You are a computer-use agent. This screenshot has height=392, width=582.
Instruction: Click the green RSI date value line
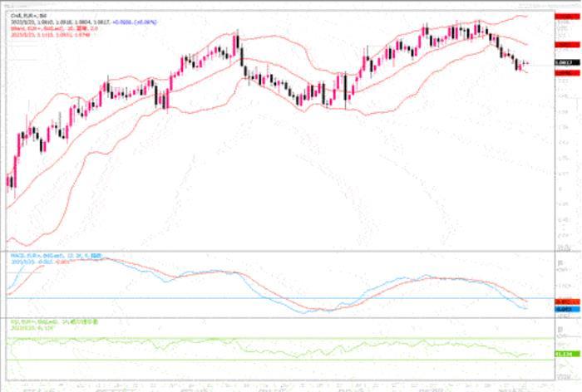[x=32, y=328]
